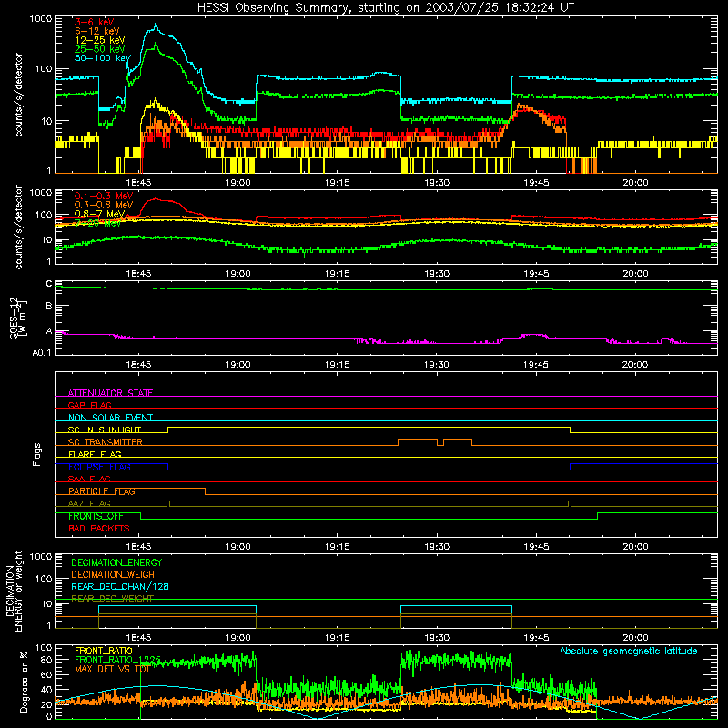Click the "19:30" time tick under the keV panel
The image size is (728, 728).
pyautogui.click(x=437, y=183)
